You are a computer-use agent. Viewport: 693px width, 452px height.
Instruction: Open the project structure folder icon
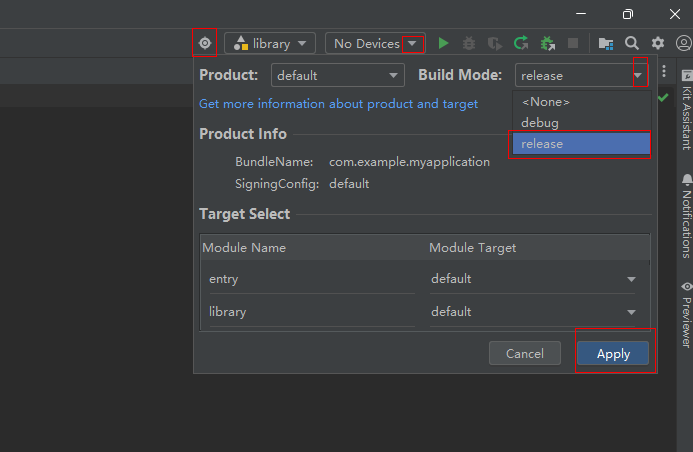point(606,43)
